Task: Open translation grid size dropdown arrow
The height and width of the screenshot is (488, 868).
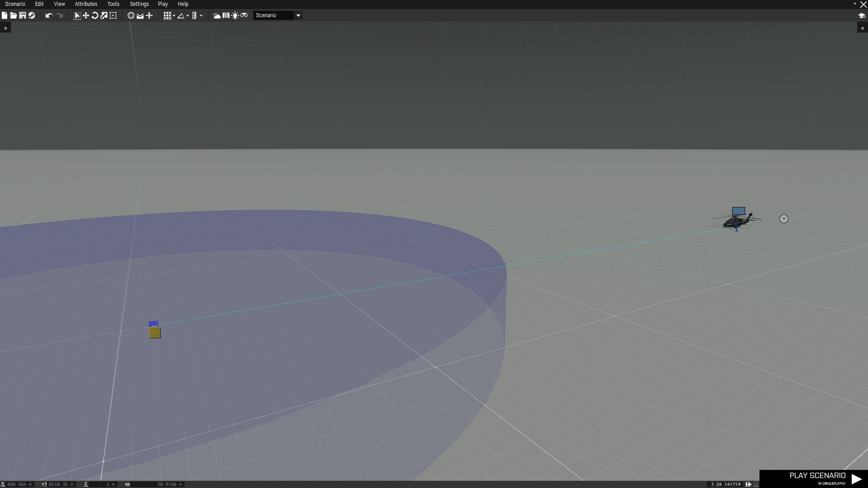Action: pyautogui.click(x=174, y=15)
